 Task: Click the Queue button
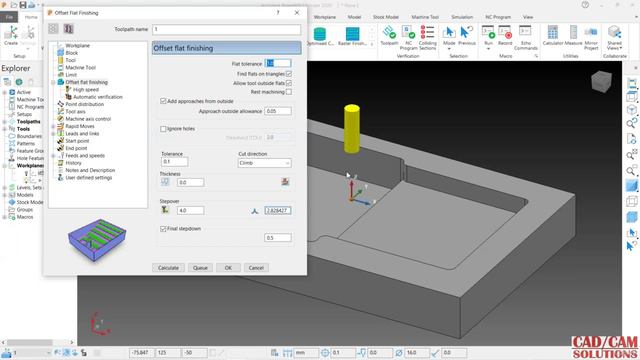tap(200, 268)
